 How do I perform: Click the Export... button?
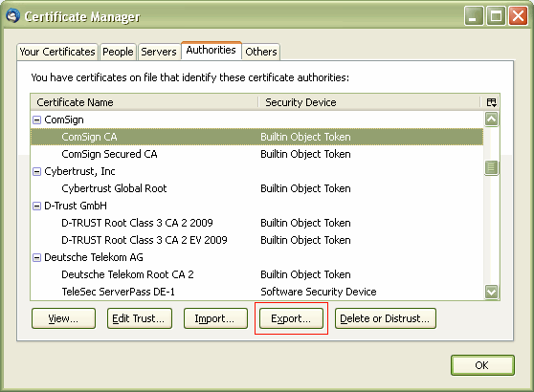291,318
